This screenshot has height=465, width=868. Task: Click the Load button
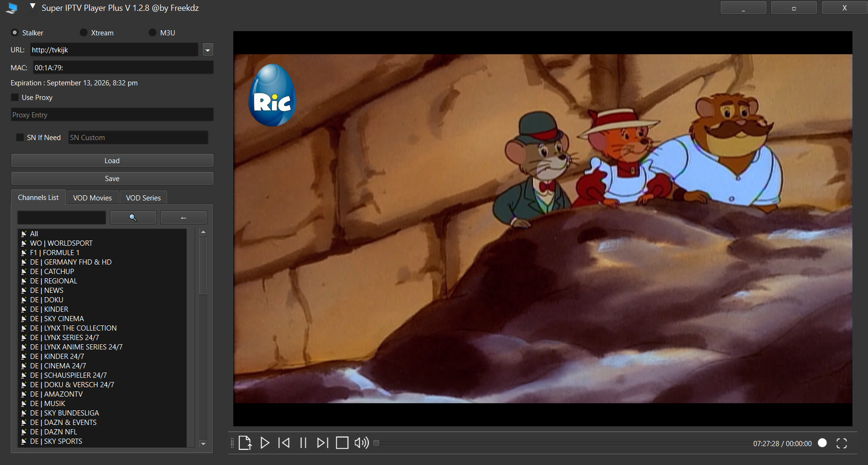coord(112,160)
